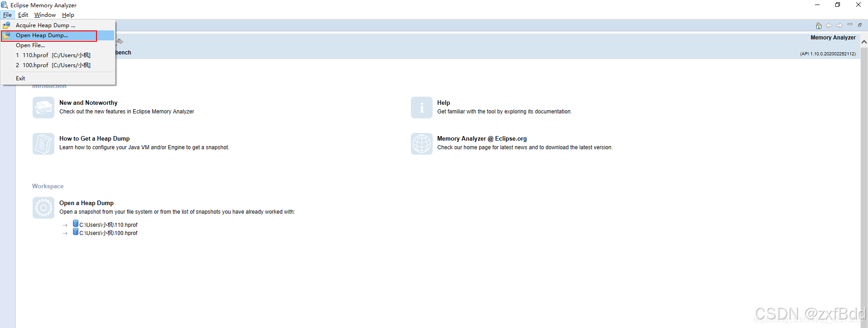This screenshot has height=328, width=868.
Task: Minimize the welcome view panel
Action: coord(850,25)
